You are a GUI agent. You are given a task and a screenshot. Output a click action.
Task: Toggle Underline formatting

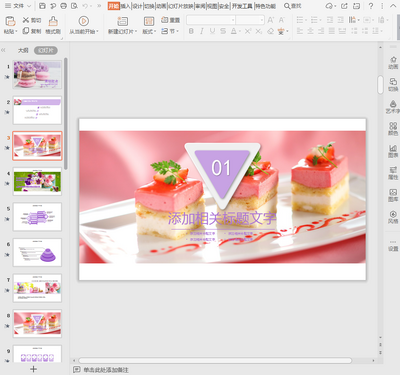pyautogui.click(x=212, y=31)
